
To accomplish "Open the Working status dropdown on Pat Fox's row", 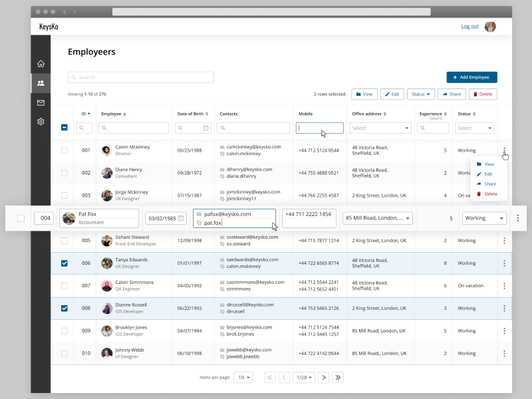I will point(484,218).
